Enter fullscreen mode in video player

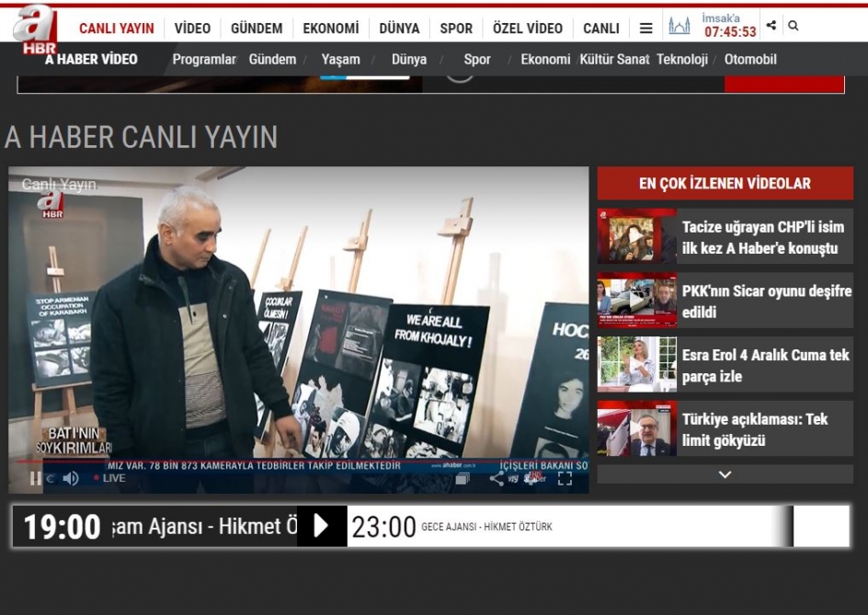click(x=565, y=479)
